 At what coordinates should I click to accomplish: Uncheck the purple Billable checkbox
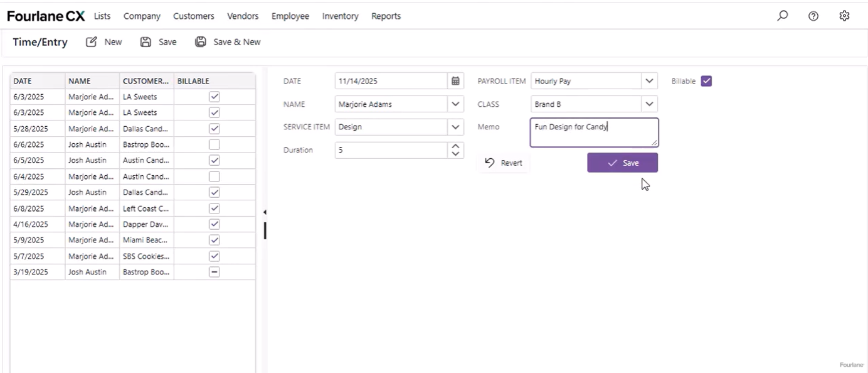706,81
